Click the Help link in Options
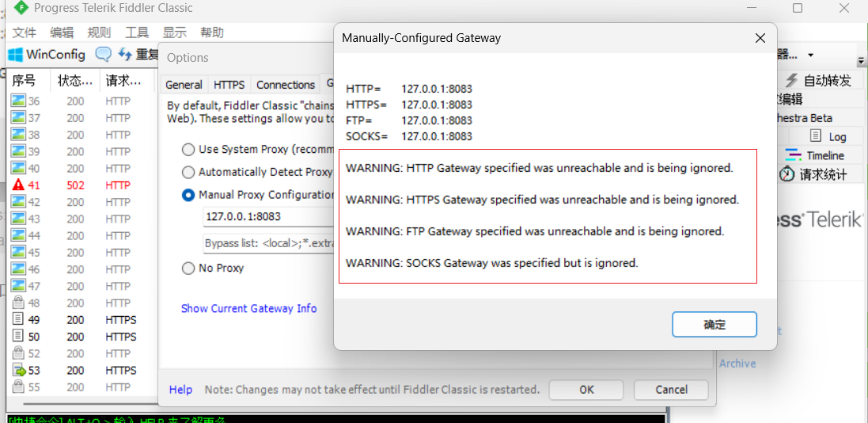Screen dimensions: 868x423 click(180, 390)
